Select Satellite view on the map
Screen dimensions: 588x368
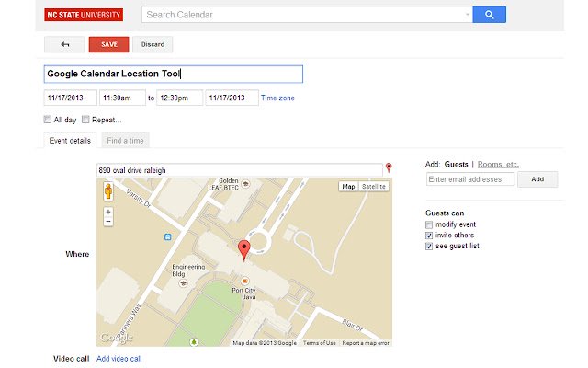374,186
